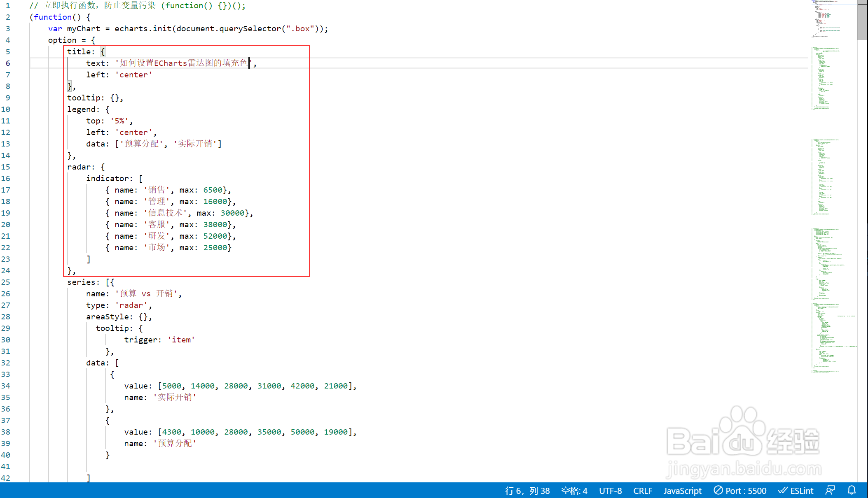868x498 pixels.
Task: Click line number 5 in the gutter
Action: click(x=8, y=52)
